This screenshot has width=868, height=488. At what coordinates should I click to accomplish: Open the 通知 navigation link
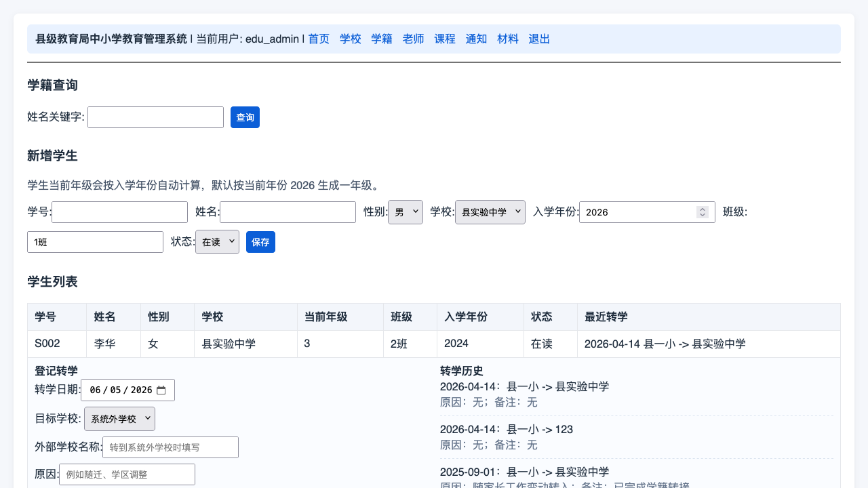476,39
